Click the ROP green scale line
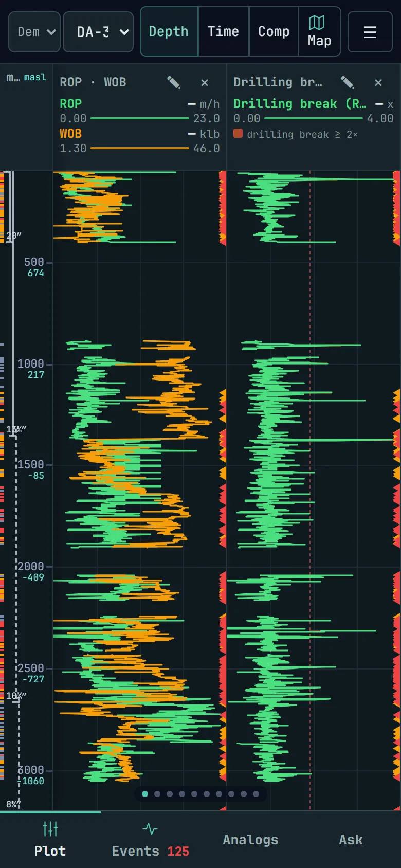This screenshot has height=868, width=401. (140, 118)
